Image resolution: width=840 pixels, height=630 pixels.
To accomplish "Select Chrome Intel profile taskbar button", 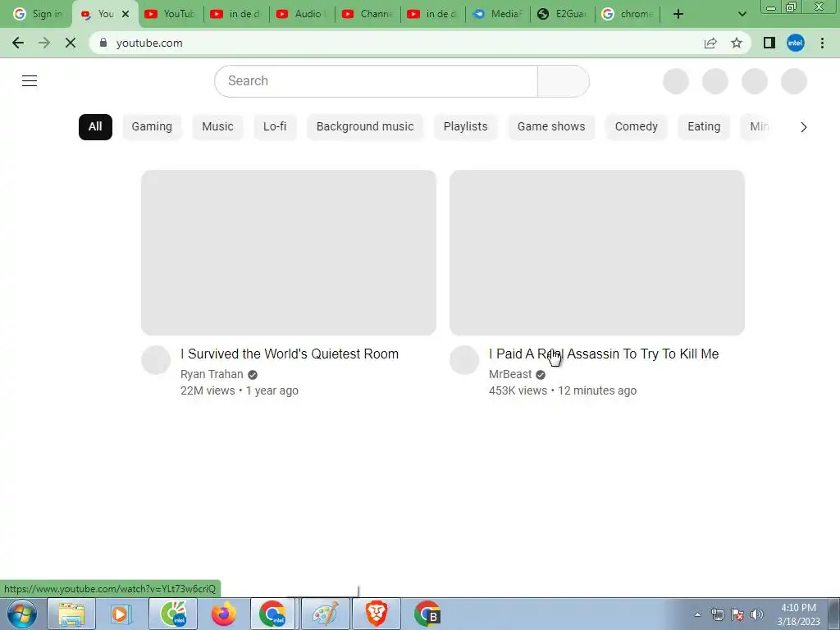I will pyautogui.click(x=272, y=614).
